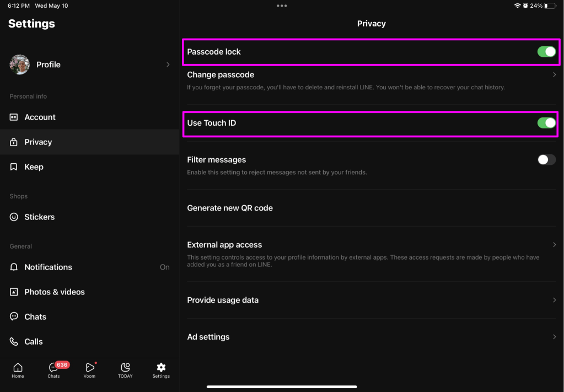
Task: Enable the Filter messages switch
Action: [546, 160]
